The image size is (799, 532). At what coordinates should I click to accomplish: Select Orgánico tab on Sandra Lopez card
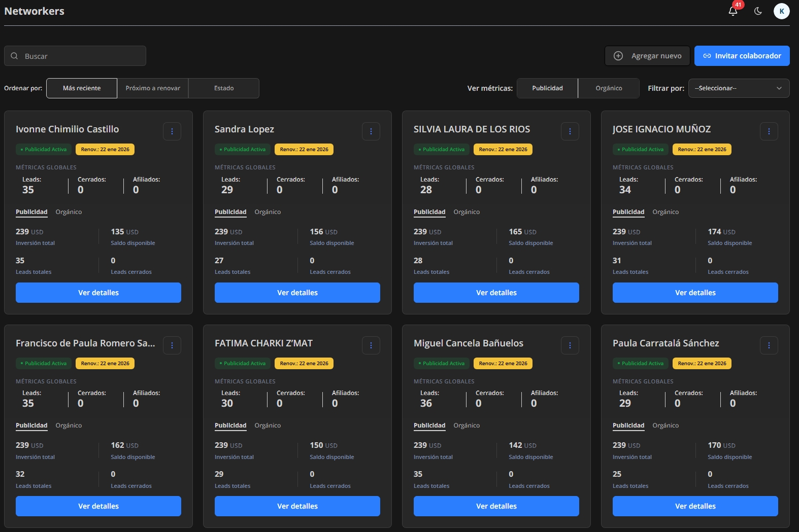(x=268, y=212)
